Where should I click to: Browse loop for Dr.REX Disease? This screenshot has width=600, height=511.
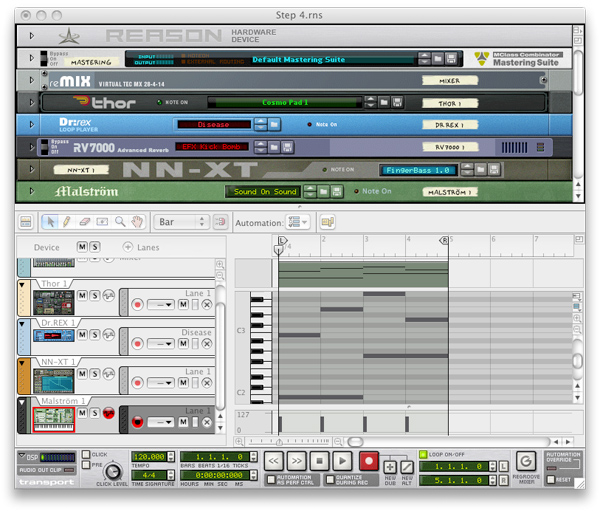[x=274, y=124]
